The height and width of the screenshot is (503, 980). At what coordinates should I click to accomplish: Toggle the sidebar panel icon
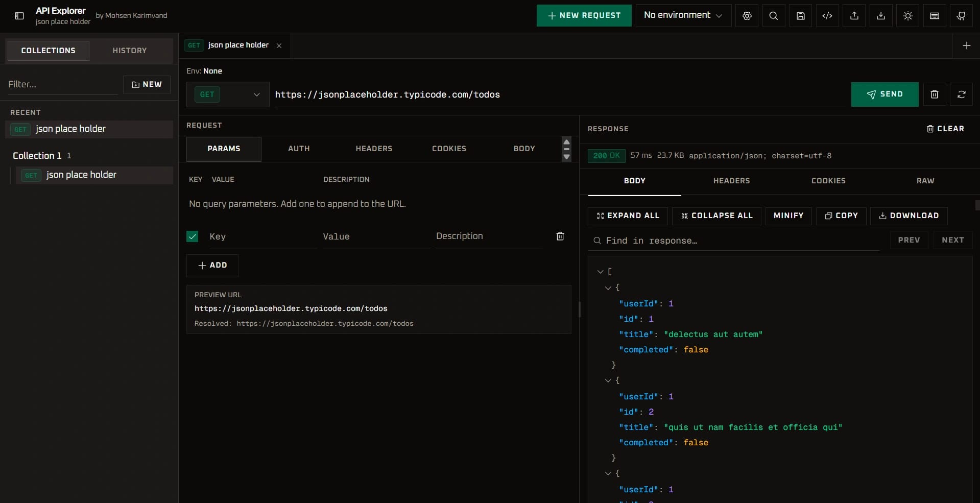click(x=19, y=16)
